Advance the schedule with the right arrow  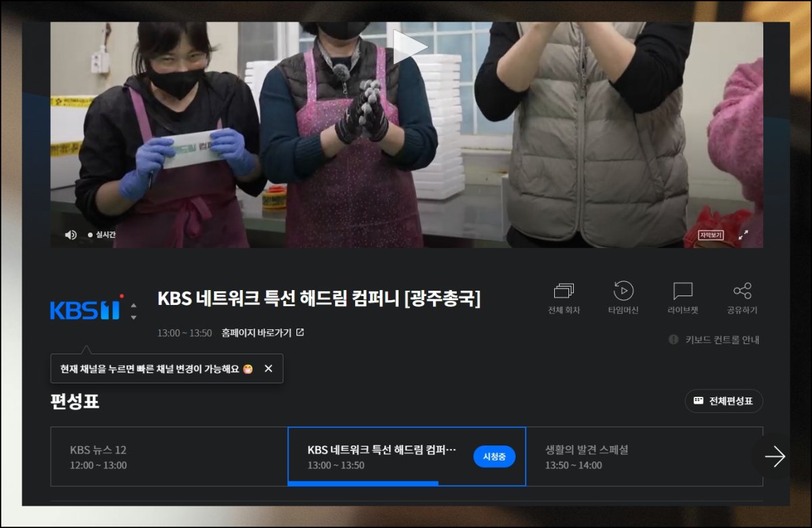tap(774, 456)
